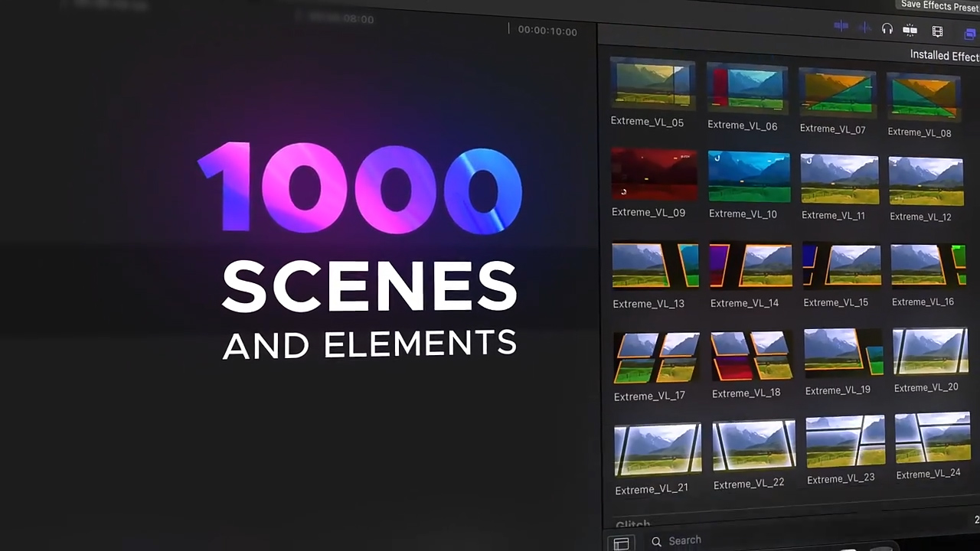Toggle audio skimming waveform icon
Screen dimensions: 980x551
pyautogui.click(x=864, y=28)
